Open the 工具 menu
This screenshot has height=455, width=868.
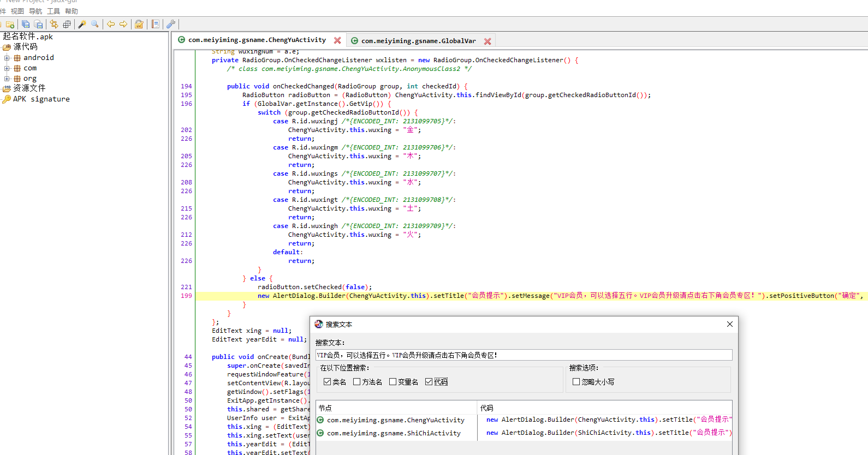tap(53, 11)
